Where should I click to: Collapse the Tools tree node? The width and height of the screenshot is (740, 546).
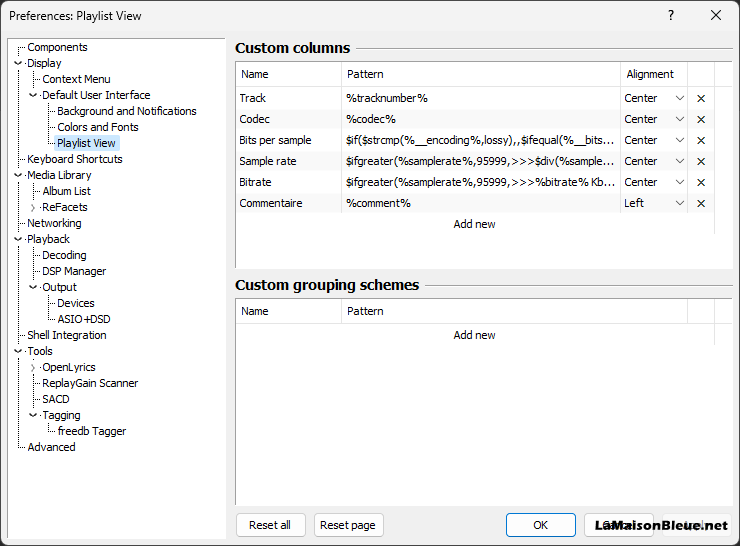[18, 351]
